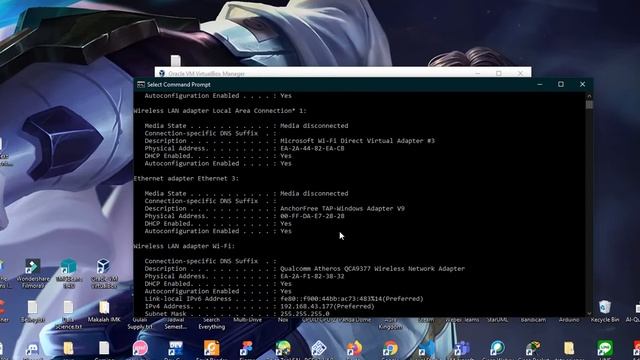Select the Multi-Drive desktop label
This screenshot has height=360, width=640.
click(x=247, y=320)
